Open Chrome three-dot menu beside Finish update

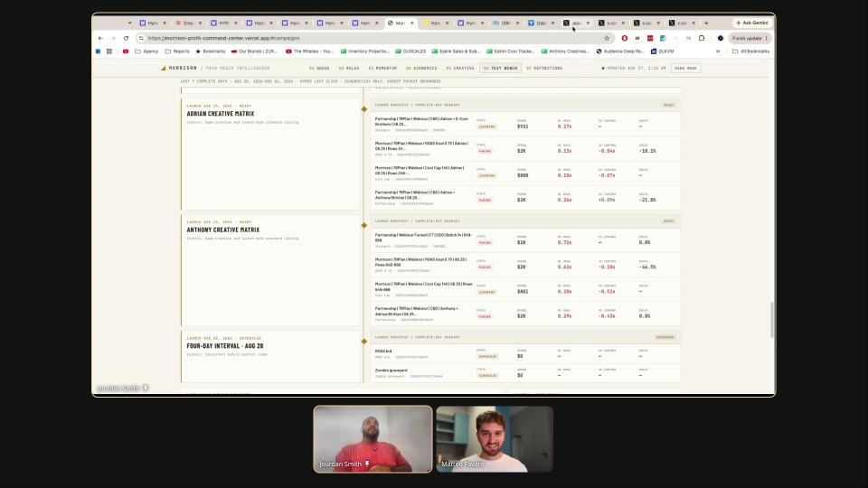coord(766,38)
